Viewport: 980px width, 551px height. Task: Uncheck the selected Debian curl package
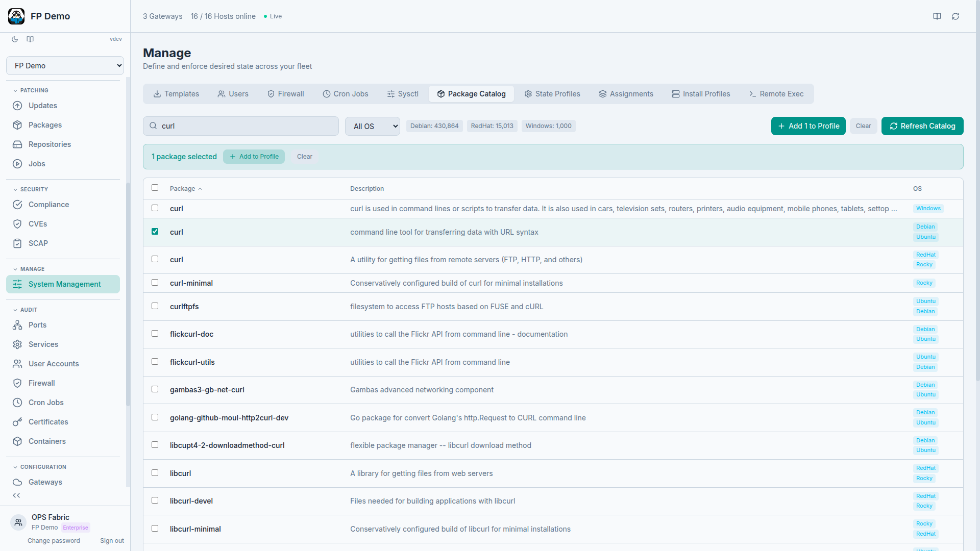pyautogui.click(x=155, y=231)
